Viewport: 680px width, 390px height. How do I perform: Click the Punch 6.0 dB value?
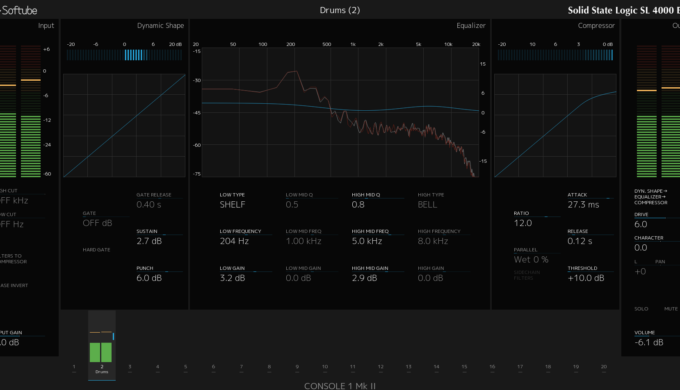(149, 278)
